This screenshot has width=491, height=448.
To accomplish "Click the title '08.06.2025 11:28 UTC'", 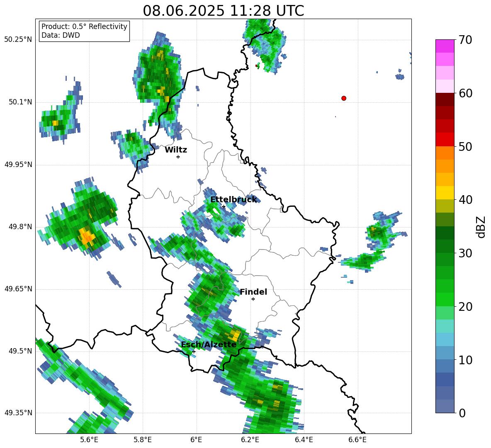I will pyautogui.click(x=223, y=11).
